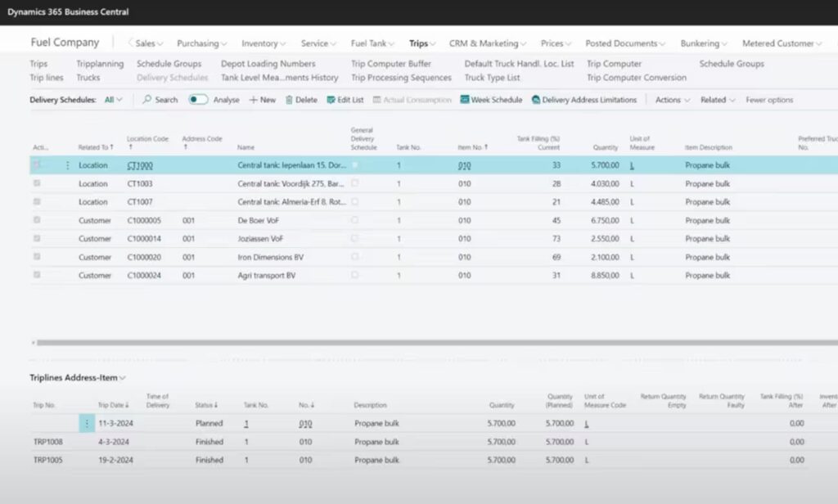Toggle the Analyse switch
The width and height of the screenshot is (838, 504).
click(x=198, y=100)
